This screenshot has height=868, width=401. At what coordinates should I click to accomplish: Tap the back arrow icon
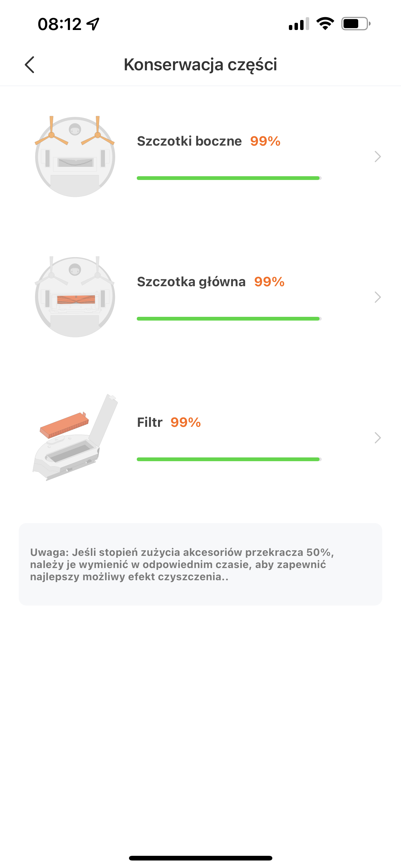pyautogui.click(x=30, y=64)
